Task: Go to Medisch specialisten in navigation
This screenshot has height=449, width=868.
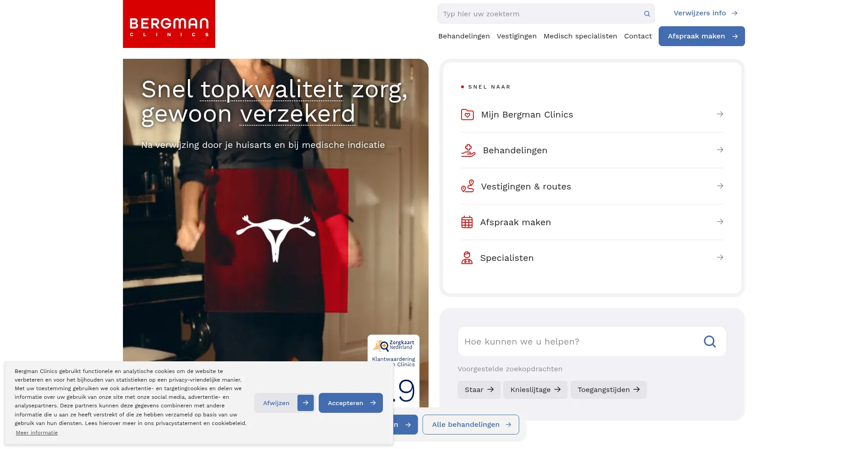Action: 580,36
